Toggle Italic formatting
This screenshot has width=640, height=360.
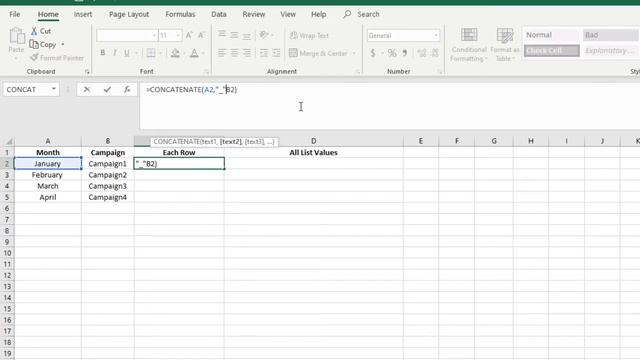115,53
